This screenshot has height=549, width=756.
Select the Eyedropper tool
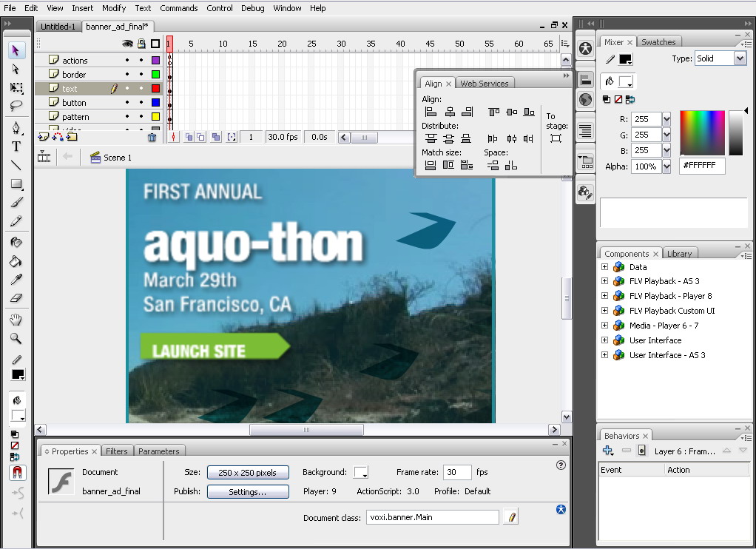pyautogui.click(x=16, y=280)
